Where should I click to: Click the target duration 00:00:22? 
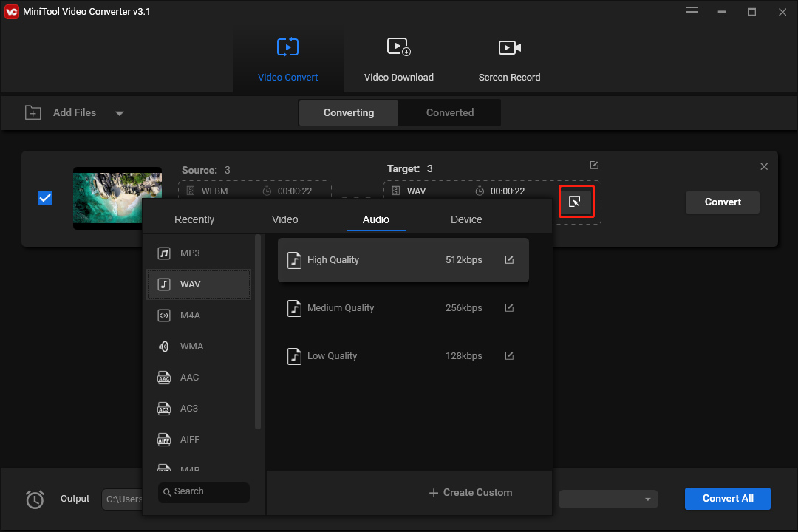pos(508,191)
